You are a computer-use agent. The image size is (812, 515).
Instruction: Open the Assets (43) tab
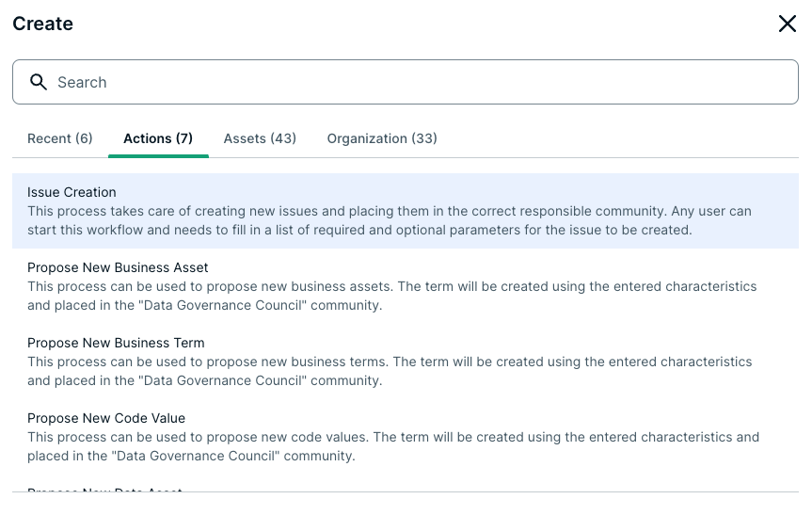pyautogui.click(x=260, y=138)
